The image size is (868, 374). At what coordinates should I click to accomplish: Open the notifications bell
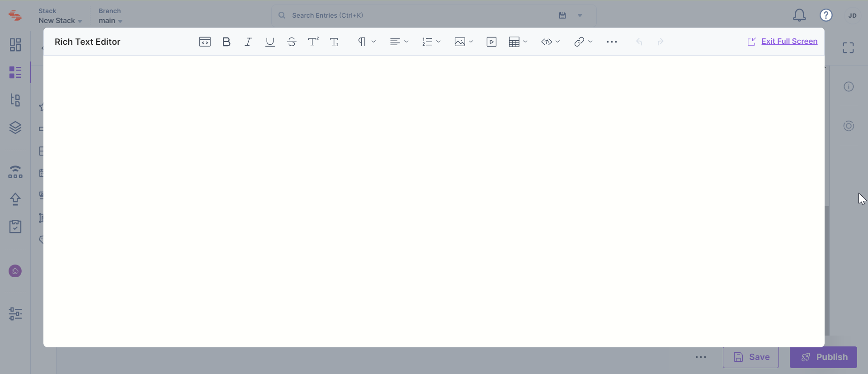point(799,15)
